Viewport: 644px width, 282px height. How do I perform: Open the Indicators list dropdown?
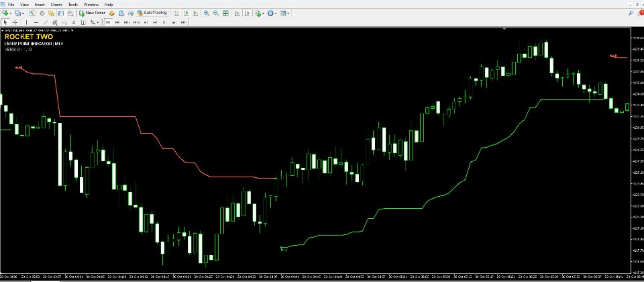click(x=260, y=13)
